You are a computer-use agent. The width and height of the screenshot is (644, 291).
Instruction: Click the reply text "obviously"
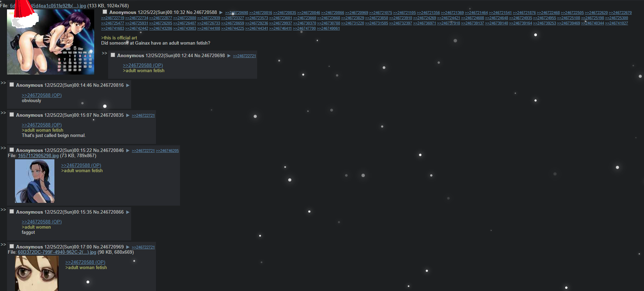[31, 100]
